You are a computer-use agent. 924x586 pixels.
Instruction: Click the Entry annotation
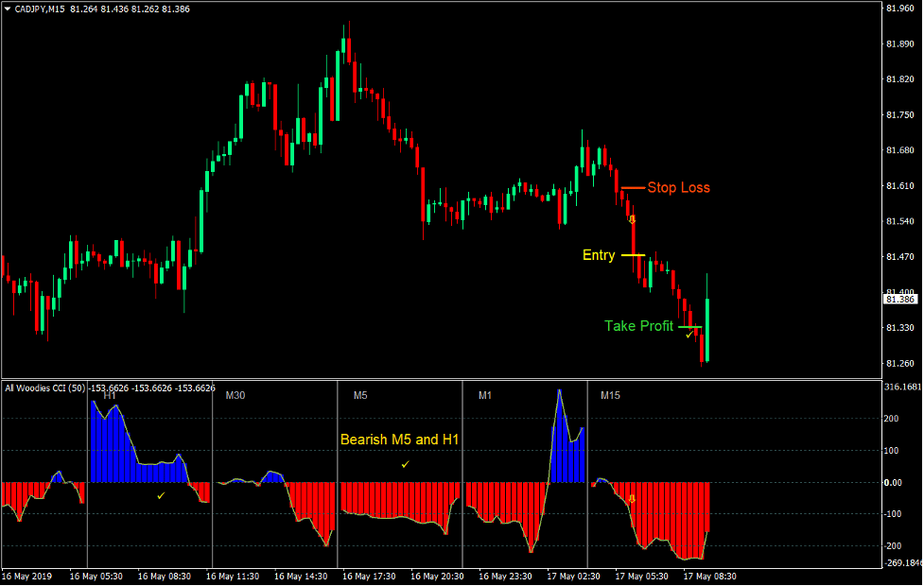[x=598, y=255]
